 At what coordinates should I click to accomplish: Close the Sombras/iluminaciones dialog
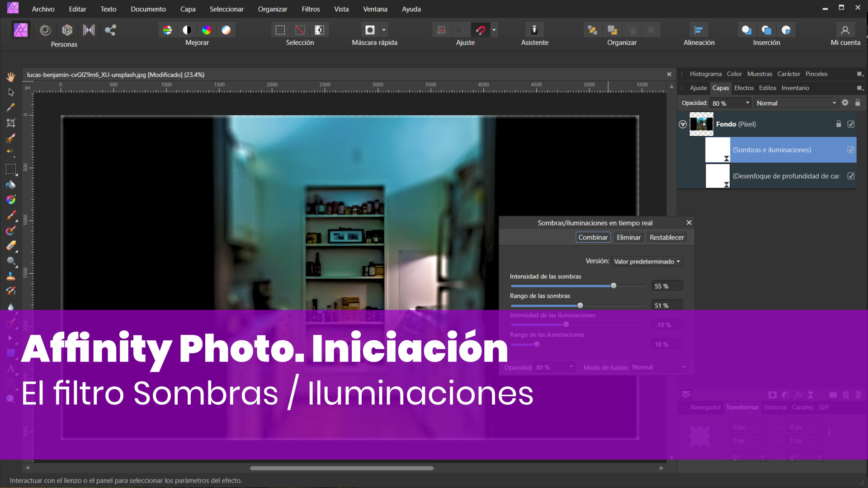[689, 222]
